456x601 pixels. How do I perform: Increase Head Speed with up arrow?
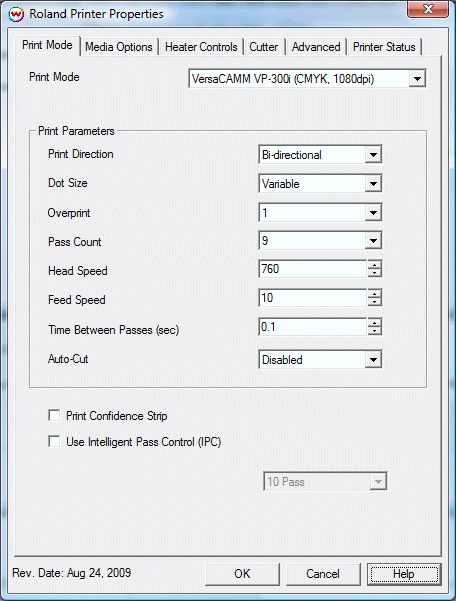point(374,264)
